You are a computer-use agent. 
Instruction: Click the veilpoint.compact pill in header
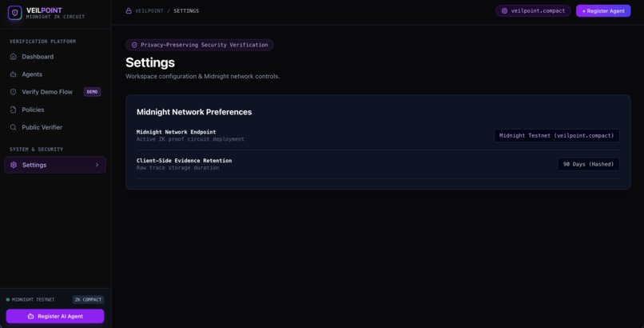coord(533,11)
